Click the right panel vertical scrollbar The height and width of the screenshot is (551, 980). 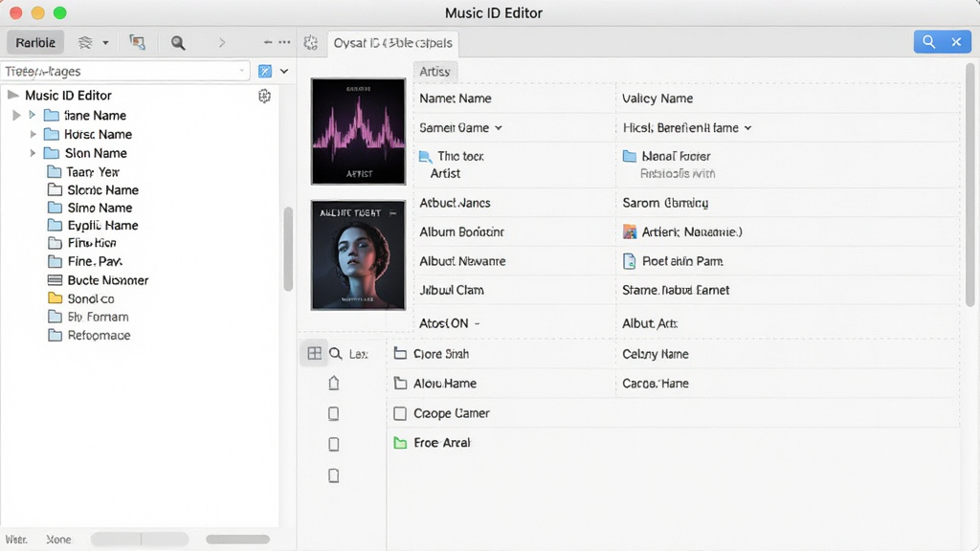coord(970,185)
